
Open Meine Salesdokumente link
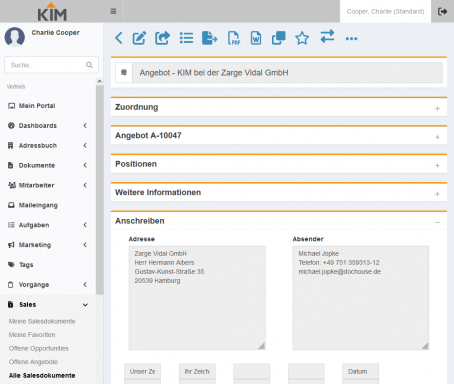click(x=42, y=321)
